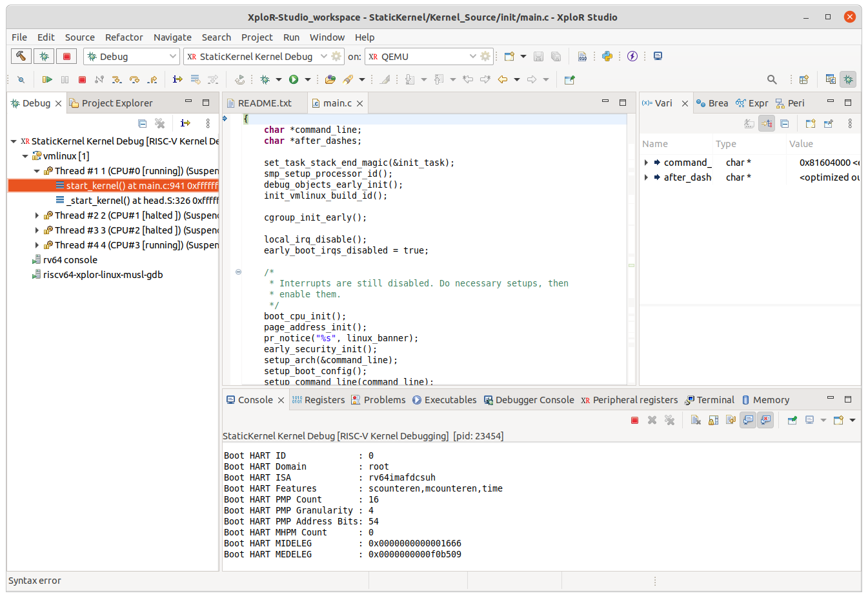868x598 pixels.
Task: Click the New wizard icon
Action: [x=509, y=57]
